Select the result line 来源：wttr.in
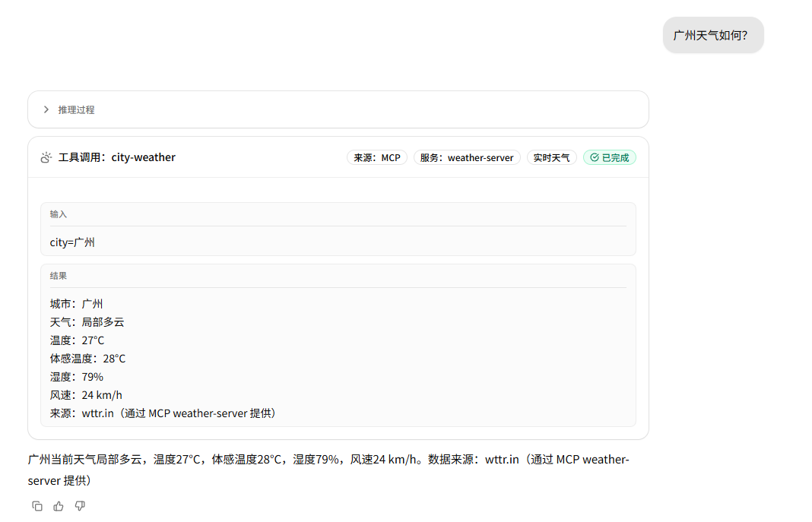The image size is (812, 522). (163, 413)
